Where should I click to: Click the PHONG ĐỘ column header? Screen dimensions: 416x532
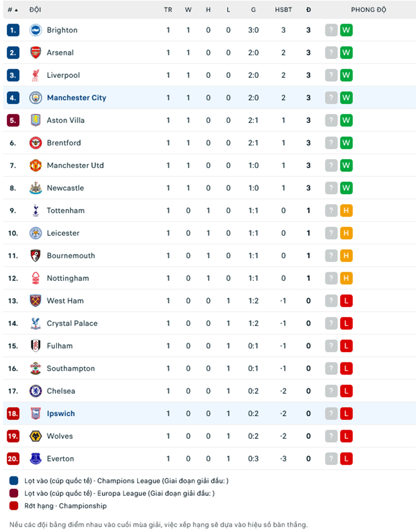(x=369, y=10)
